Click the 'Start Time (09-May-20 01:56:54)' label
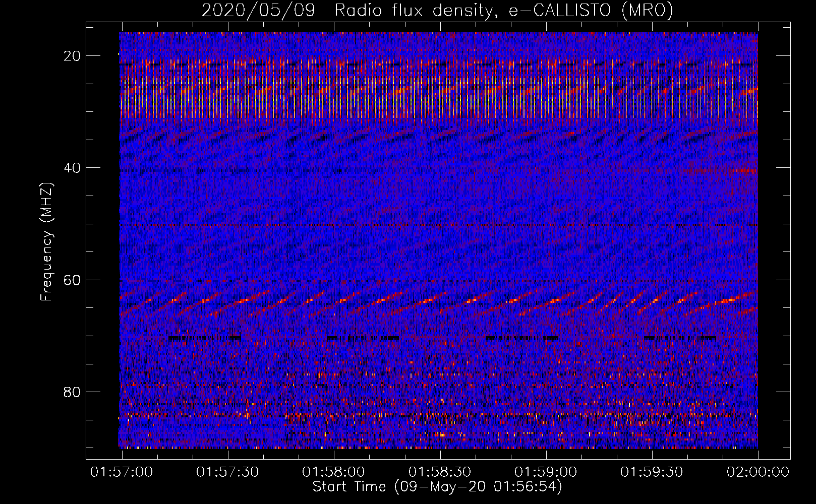Viewport: 816px width, 504px height. click(x=437, y=487)
